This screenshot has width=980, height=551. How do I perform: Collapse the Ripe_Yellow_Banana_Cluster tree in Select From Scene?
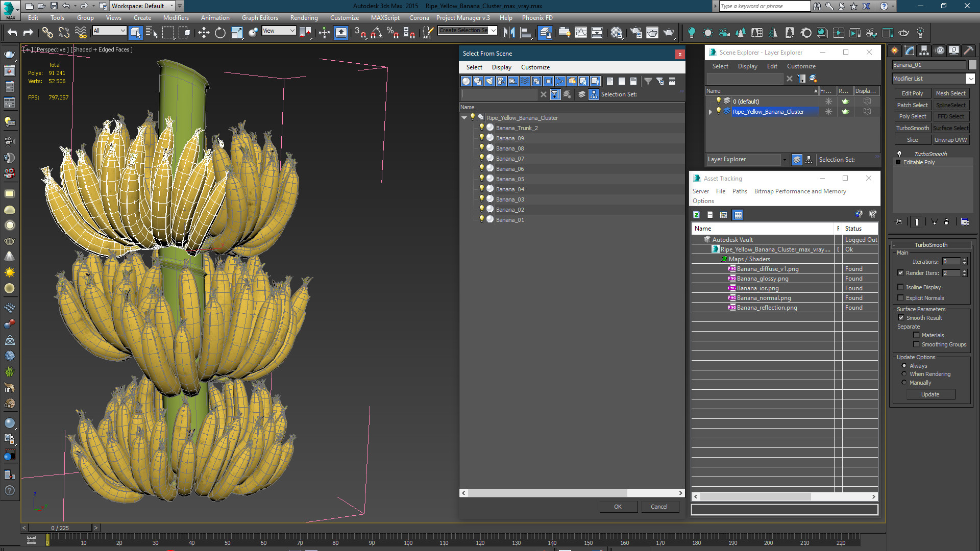pyautogui.click(x=464, y=118)
